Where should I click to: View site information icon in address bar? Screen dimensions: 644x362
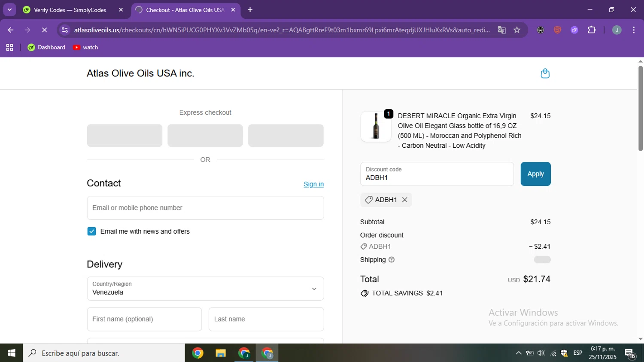65,30
